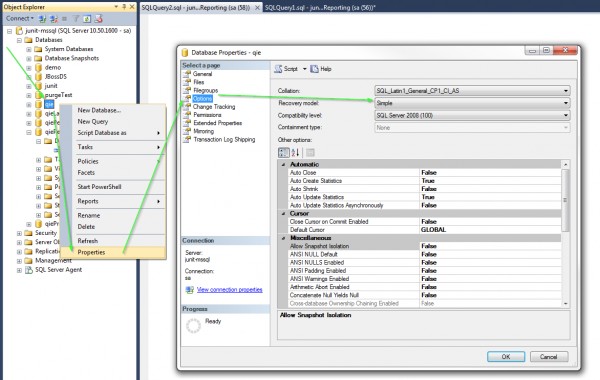This screenshot has width=600, height=380.
Task: Click the Alphabetical sort icon under Other options
Action: 295,153
